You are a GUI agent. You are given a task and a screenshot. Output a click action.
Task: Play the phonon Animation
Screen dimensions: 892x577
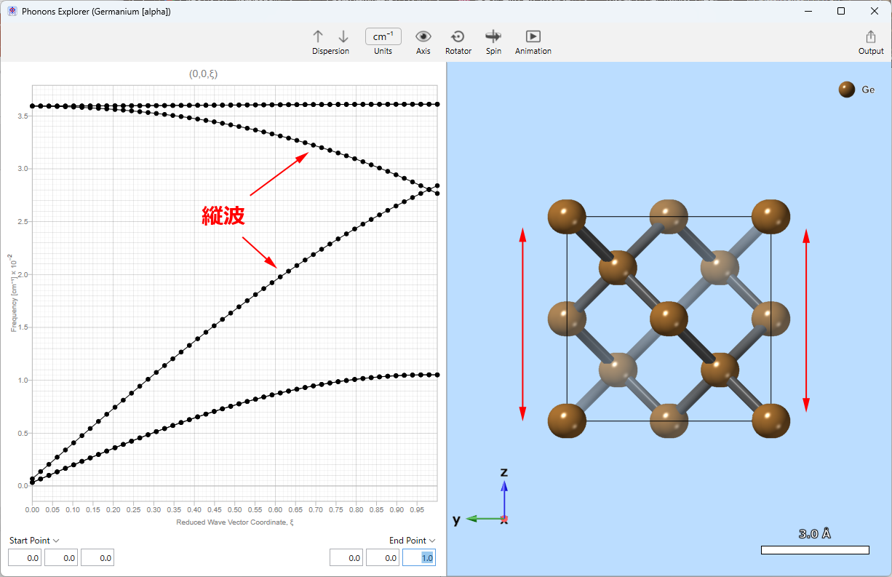(x=533, y=37)
